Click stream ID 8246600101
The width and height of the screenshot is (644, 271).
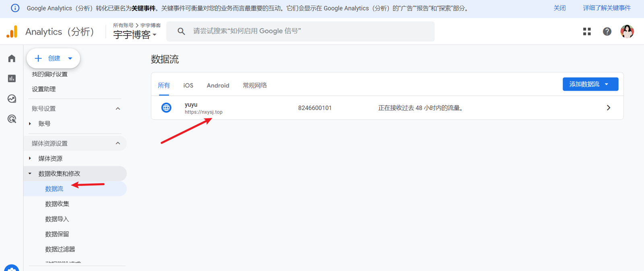(x=315, y=108)
